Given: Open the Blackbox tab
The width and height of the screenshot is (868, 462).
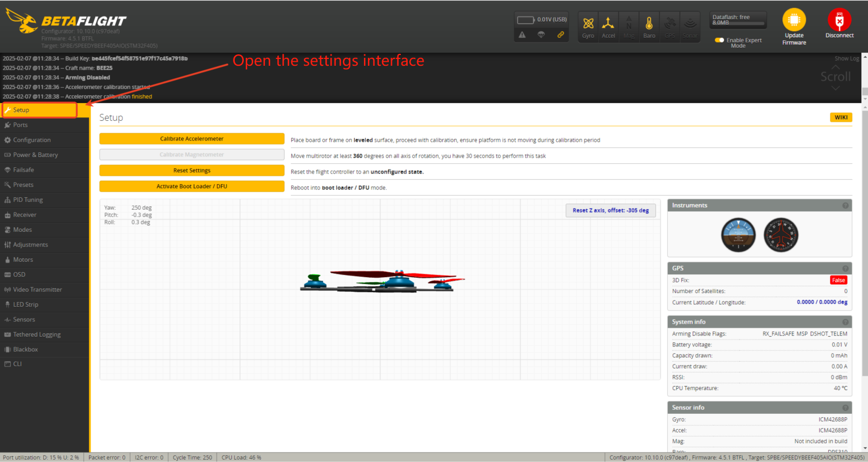Looking at the screenshot, I should [x=44, y=350].
